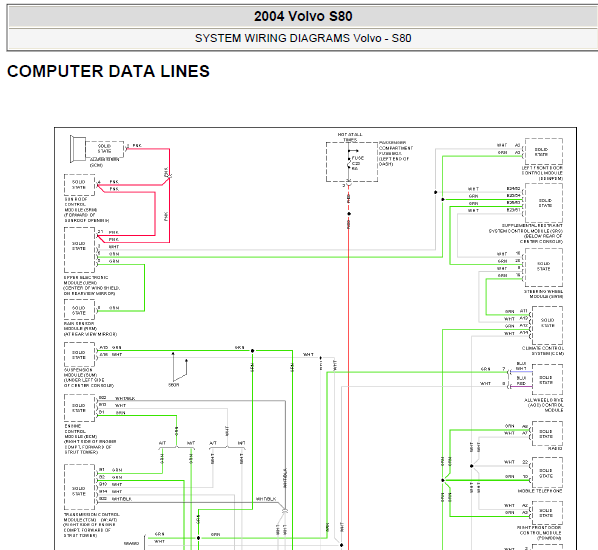The width and height of the screenshot is (598, 550).
Task: Click the Right Front Door Control Module label
Action: pos(540,533)
